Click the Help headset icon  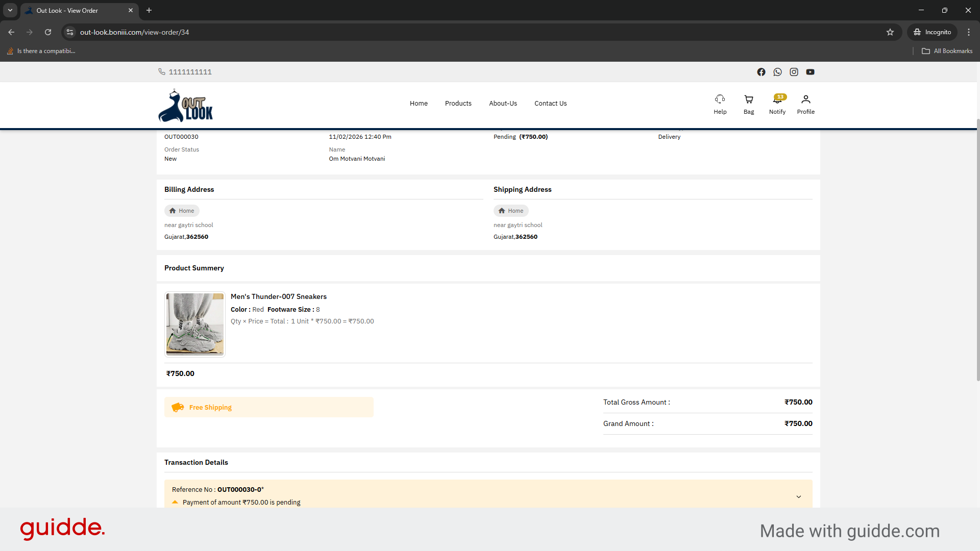[720, 99]
